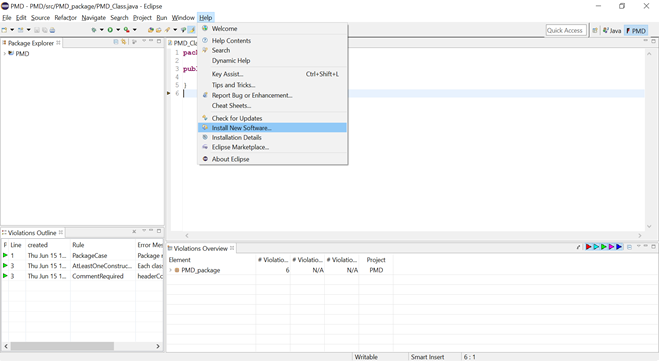The height and width of the screenshot is (362, 659).
Task: Open the File menu
Action: click(7, 18)
